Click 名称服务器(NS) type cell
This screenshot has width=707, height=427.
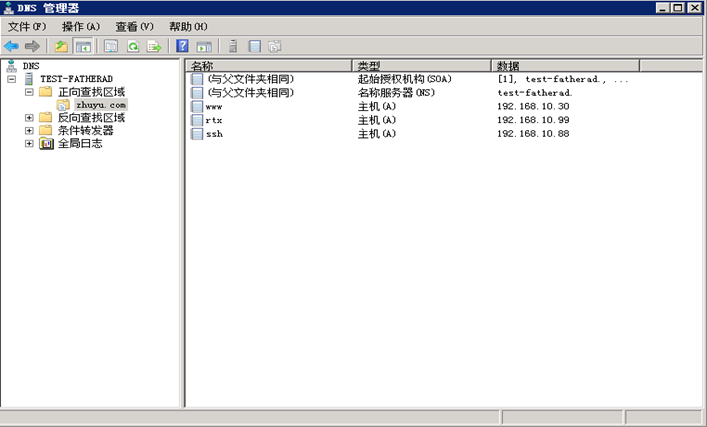[396, 93]
